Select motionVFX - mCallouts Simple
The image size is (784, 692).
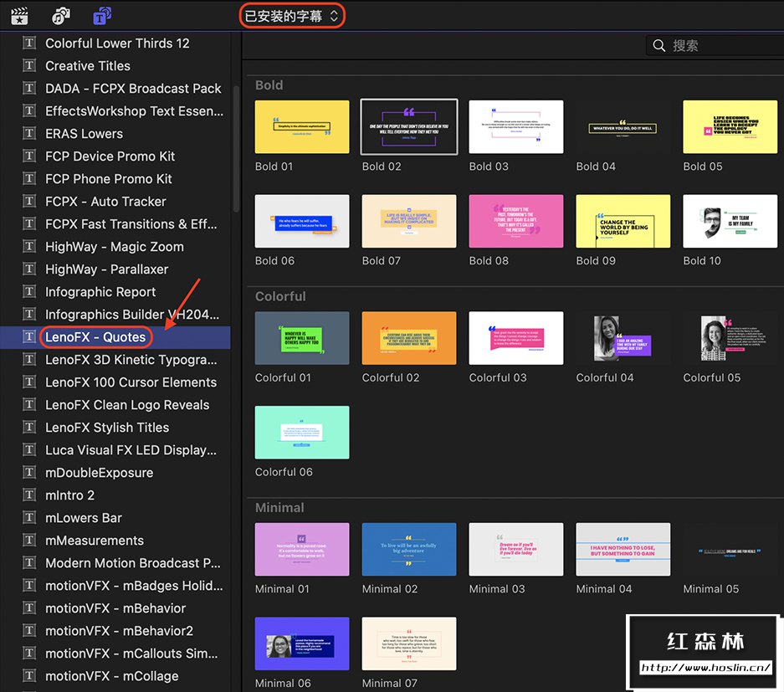coord(115,654)
